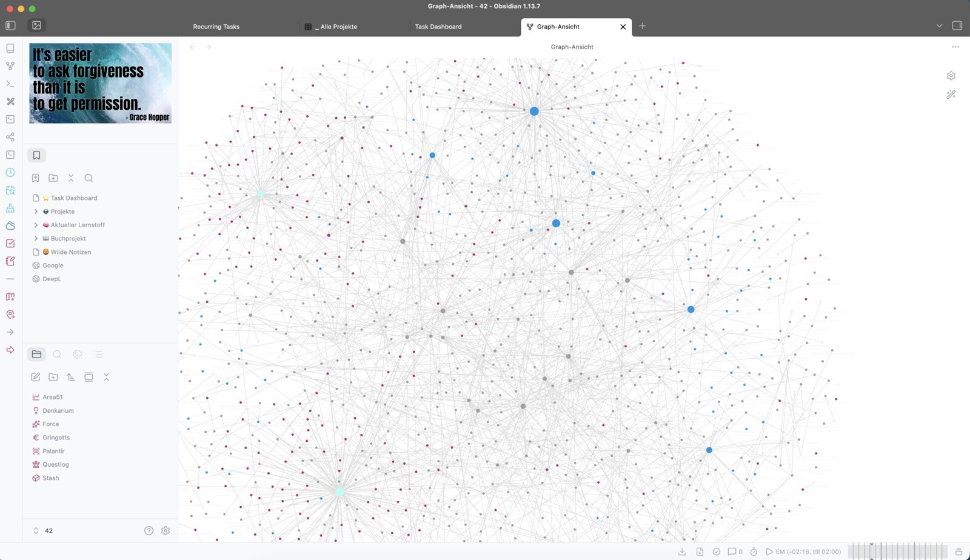Open the Area51 folder
This screenshot has width=970, height=560.
pyautogui.click(x=53, y=397)
